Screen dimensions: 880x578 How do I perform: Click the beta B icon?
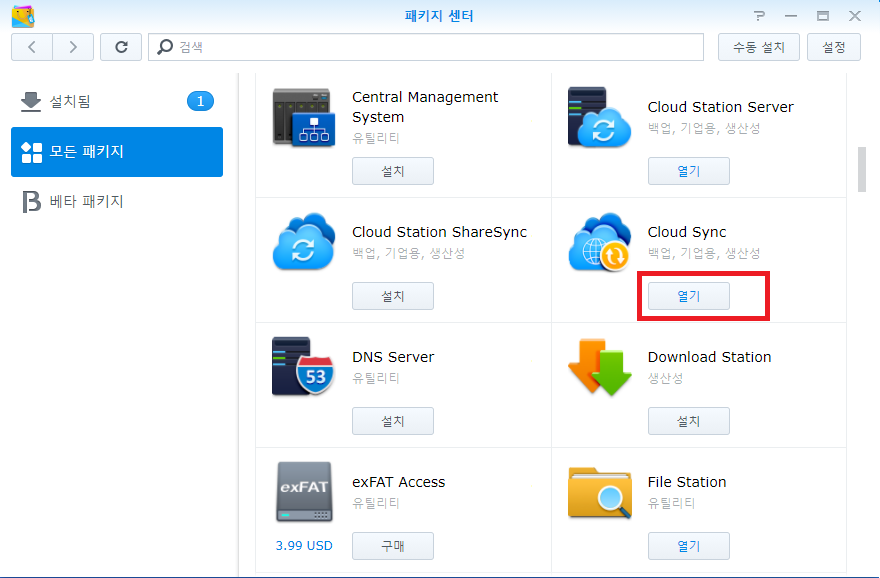pyautogui.click(x=31, y=202)
